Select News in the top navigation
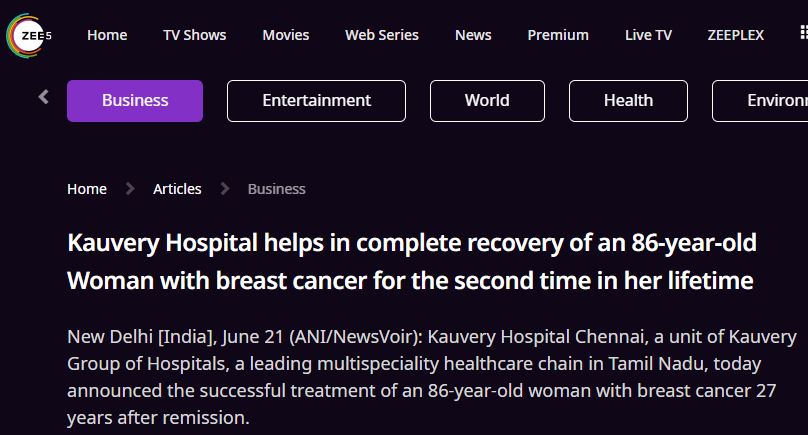Viewport: 808px width, 435px height. click(x=473, y=35)
